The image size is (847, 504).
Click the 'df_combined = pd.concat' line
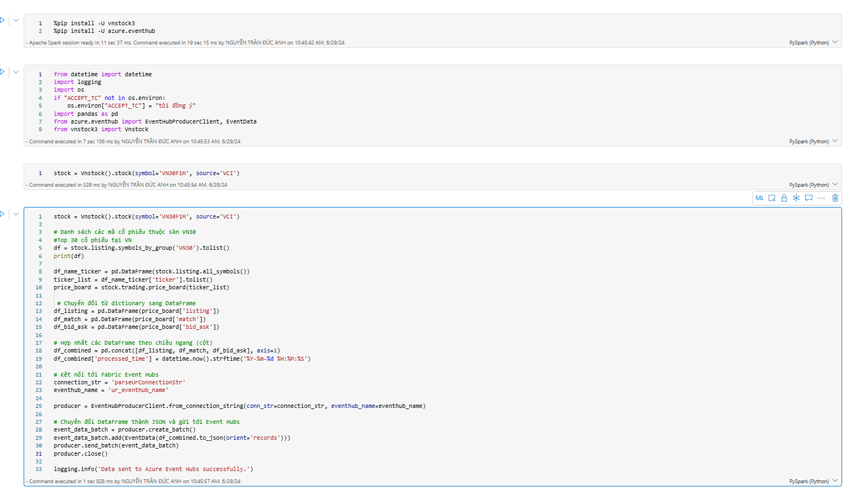point(167,351)
